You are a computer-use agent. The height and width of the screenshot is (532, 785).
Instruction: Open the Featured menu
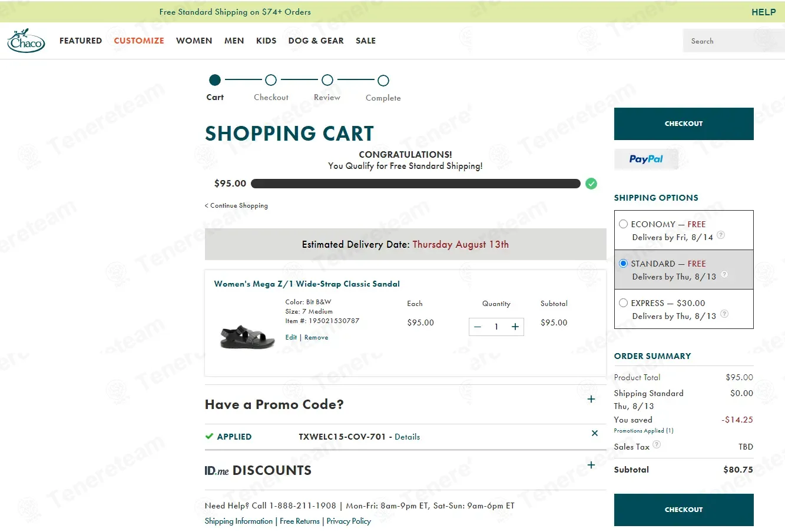point(81,41)
